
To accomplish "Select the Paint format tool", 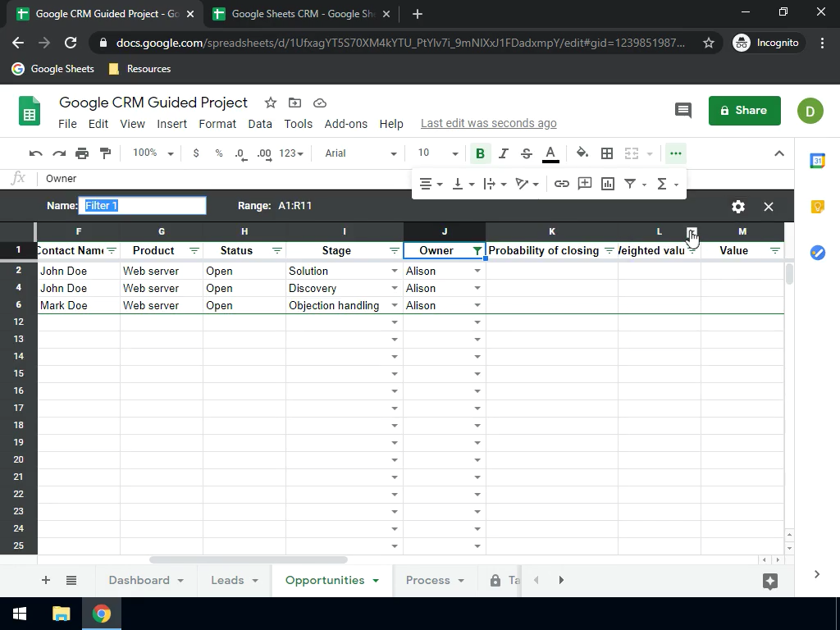I will (106, 153).
